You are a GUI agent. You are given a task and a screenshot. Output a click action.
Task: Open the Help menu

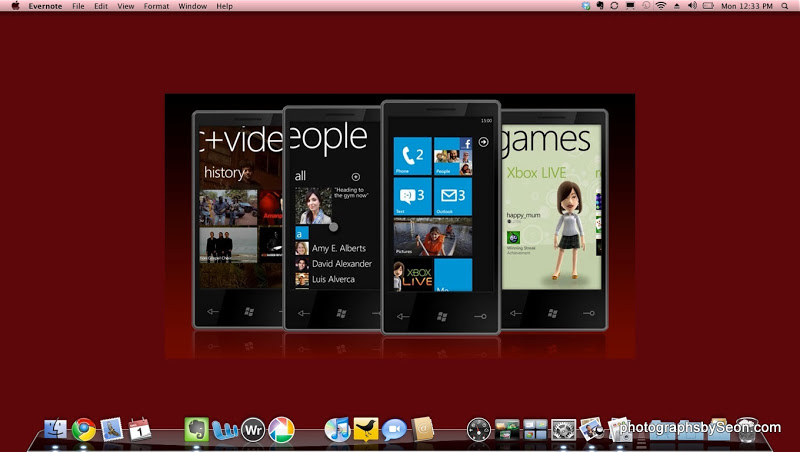[224, 6]
